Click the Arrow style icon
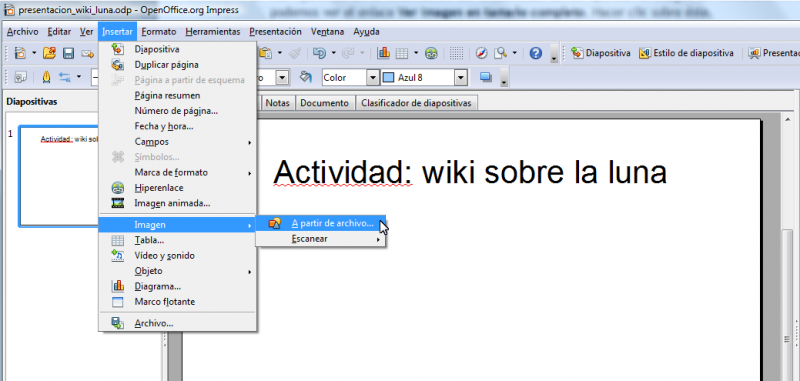The image size is (800, 381). (65, 78)
